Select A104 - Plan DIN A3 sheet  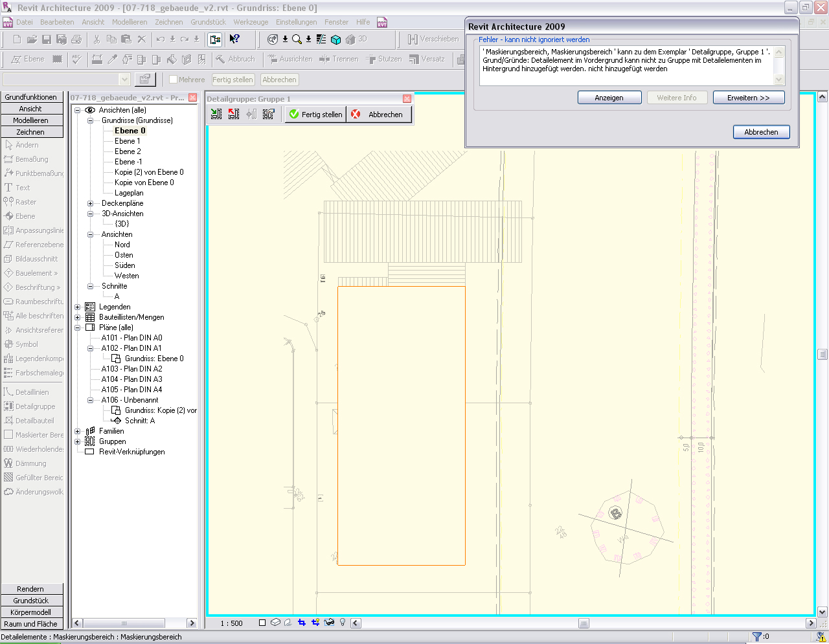131,379
